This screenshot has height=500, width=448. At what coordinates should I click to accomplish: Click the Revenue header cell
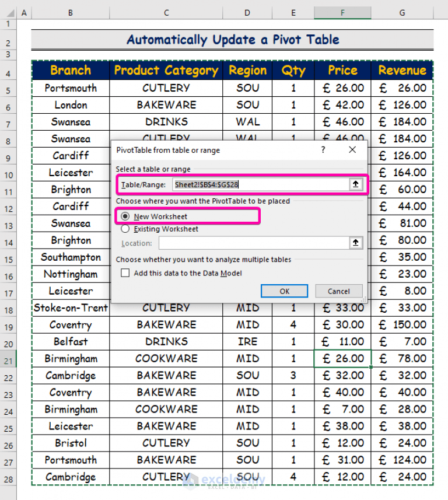(402, 70)
